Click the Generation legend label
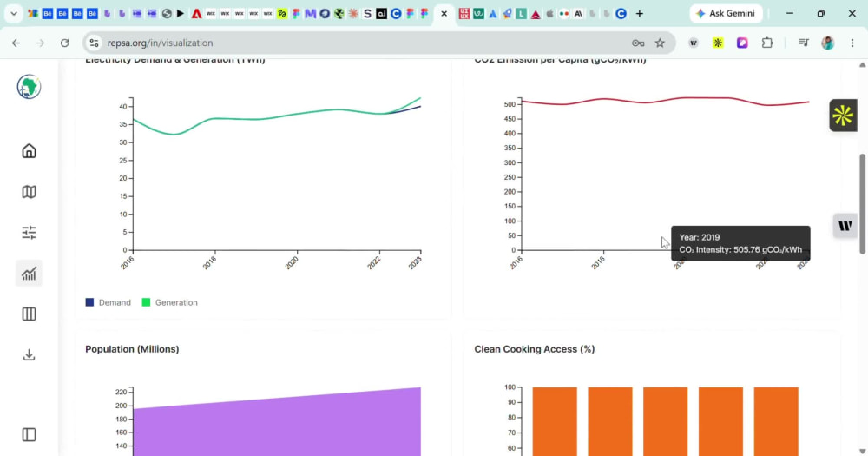This screenshot has width=868, height=456. pos(176,302)
